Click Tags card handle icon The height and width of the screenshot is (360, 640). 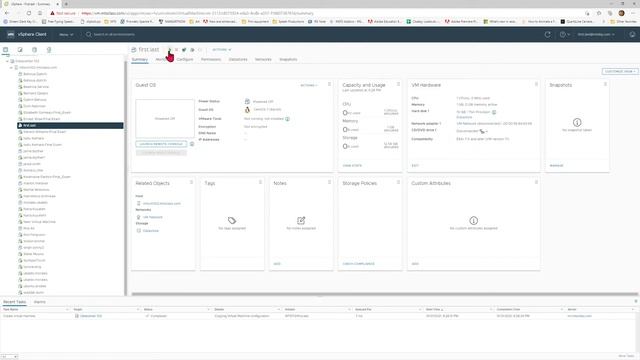260,182
